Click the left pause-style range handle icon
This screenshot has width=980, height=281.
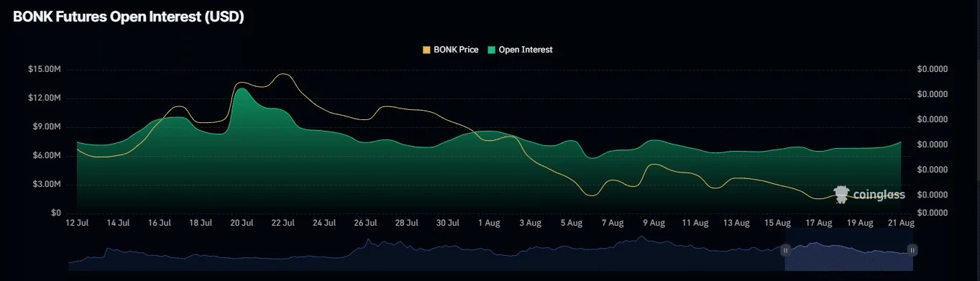tap(786, 250)
